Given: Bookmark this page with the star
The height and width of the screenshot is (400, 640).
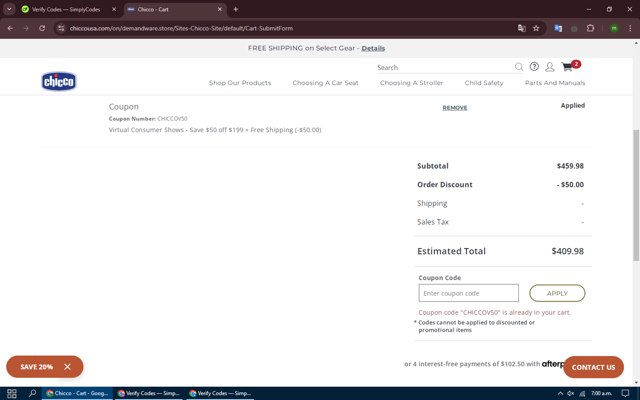Looking at the screenshot, I should click(536, 28).
